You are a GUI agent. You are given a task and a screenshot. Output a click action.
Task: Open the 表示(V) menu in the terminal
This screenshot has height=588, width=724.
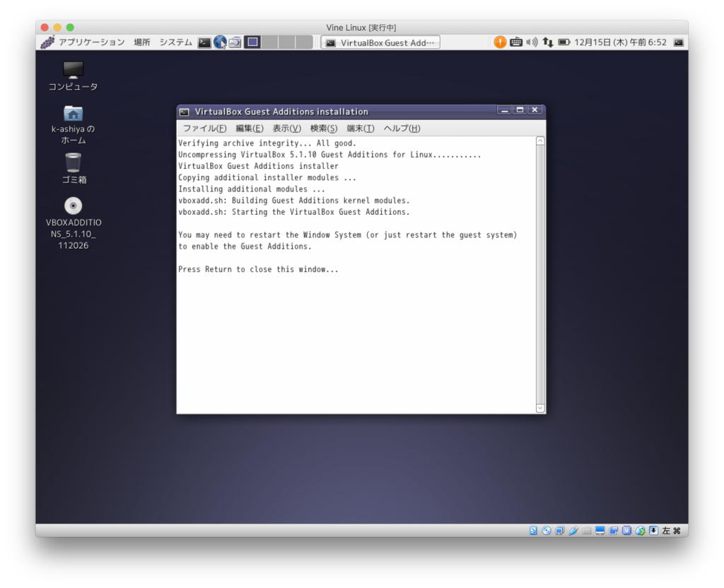click(x=287, y=129)
